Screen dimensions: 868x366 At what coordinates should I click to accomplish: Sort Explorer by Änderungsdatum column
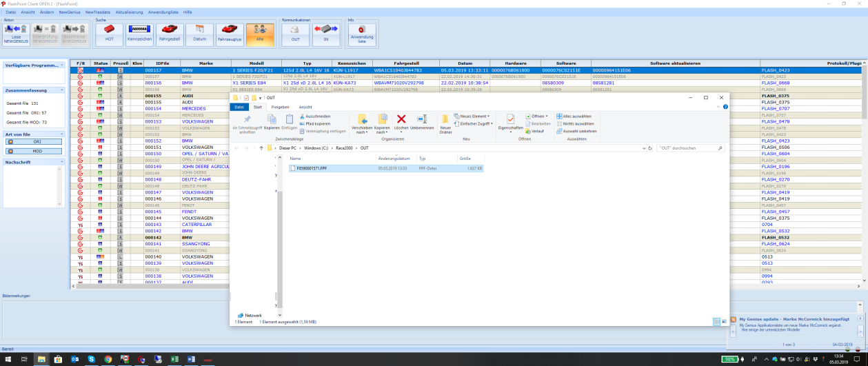[396, 159]
